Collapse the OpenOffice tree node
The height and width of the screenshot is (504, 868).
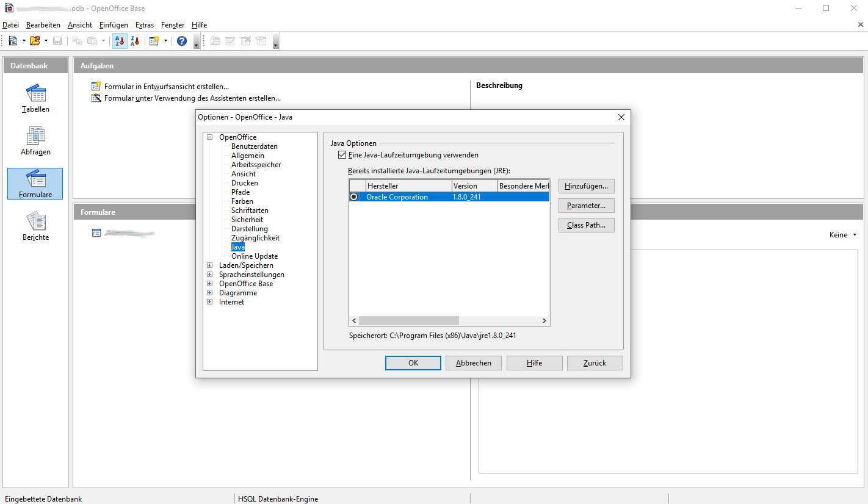pyautogui.click(x=210, y=137)
